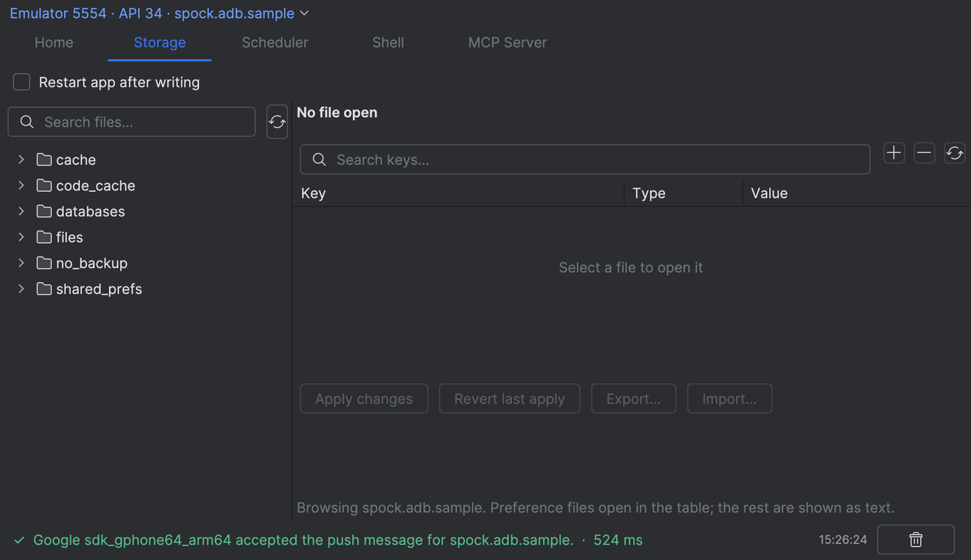Click the Apply changes button

(x=364, y=399)
